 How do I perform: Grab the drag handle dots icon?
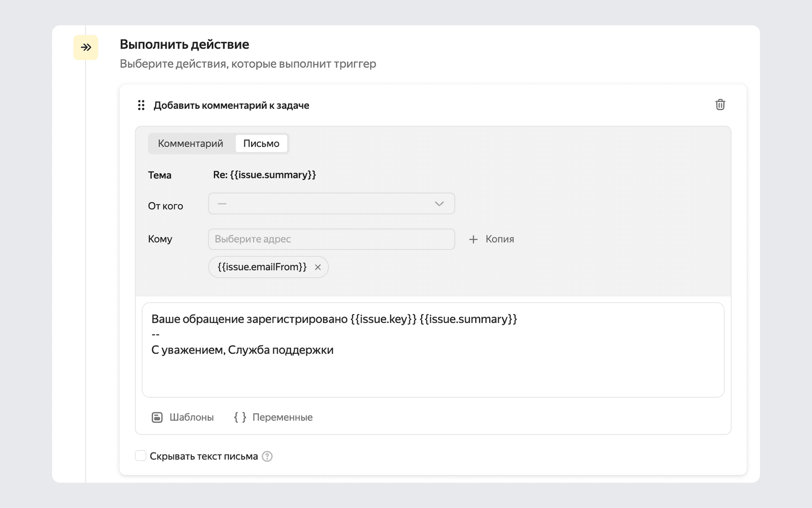click(x=141, y=105)
